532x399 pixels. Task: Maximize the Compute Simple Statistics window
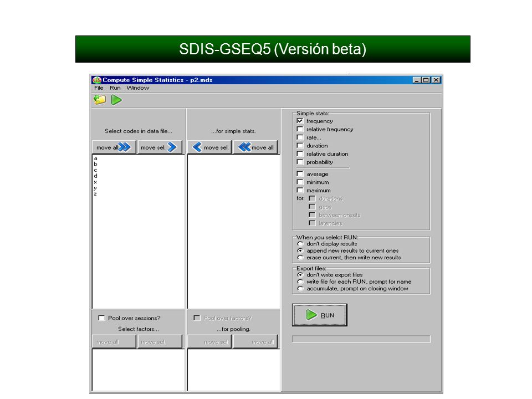point(426,80)
